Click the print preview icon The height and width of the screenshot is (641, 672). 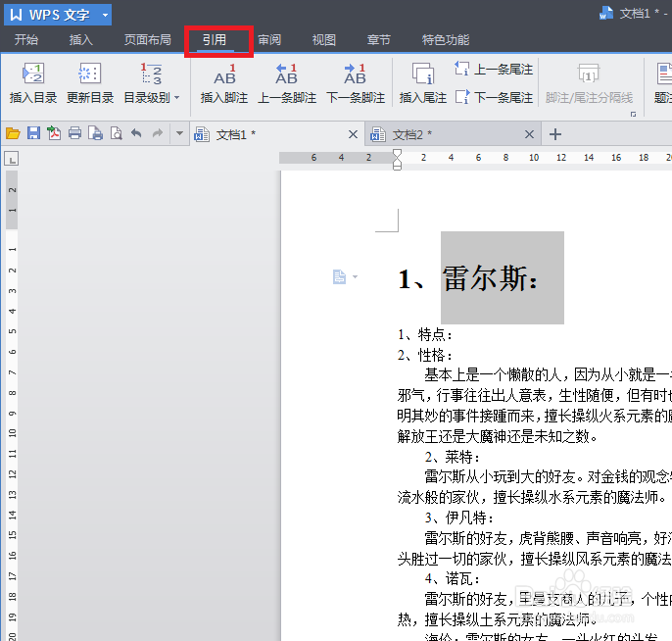(117, 133)
